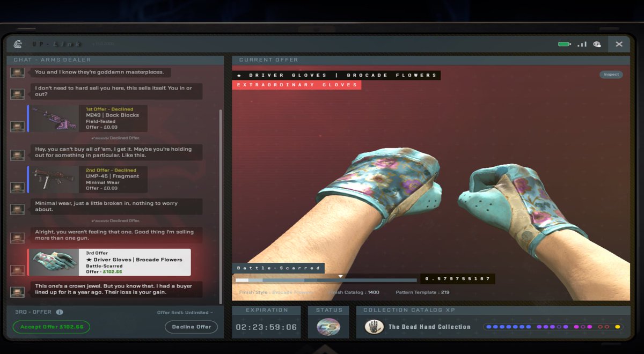644x354 pixels.
Task: Click the 'Pattern Template : 219' text
Action: click(x=422, y=292)
